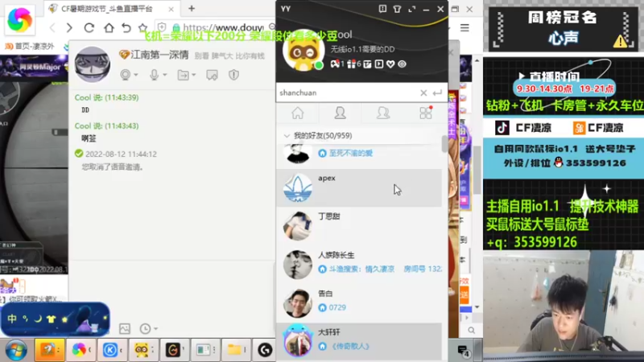
Task: Click the magnifier search icon on the Douyu page
Action: click(x=472, y=331)
